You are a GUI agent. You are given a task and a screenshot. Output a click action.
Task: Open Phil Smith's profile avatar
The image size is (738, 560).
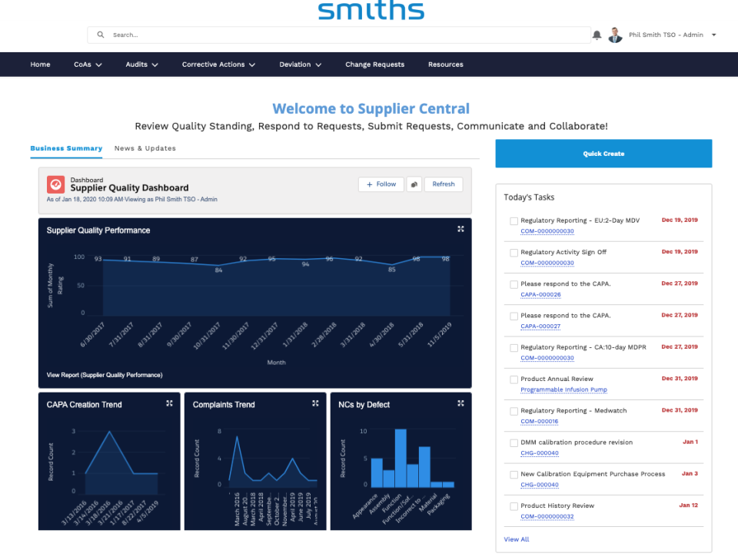point(615,35)
